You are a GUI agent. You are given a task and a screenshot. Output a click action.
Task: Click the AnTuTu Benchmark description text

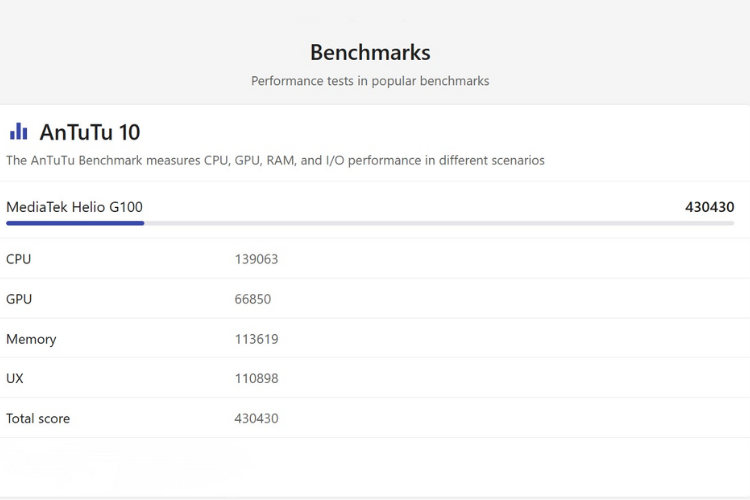click(275, 160)
